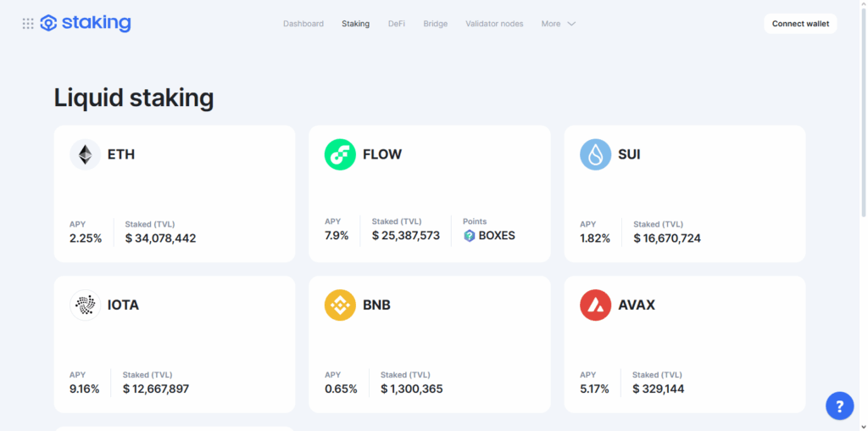Viewport: 868px width, 431px height.
Task: Expand the More dropdown menu
Action: point(559,24)
